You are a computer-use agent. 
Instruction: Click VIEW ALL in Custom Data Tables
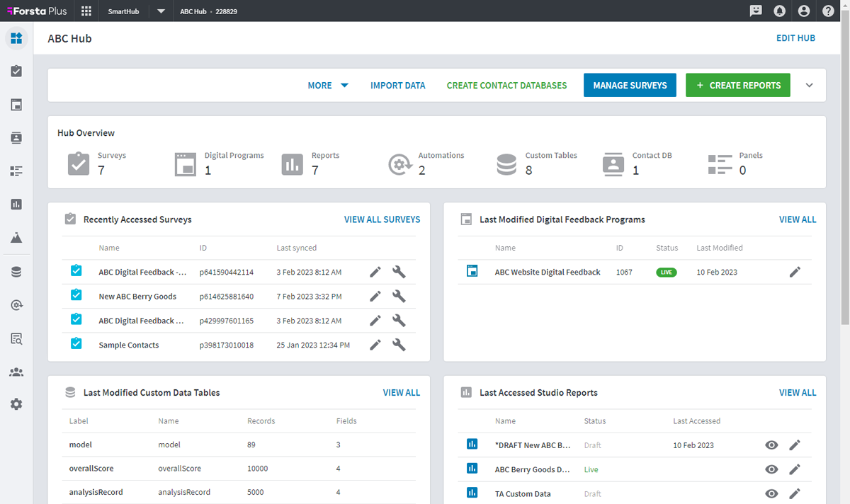(402, 392)
